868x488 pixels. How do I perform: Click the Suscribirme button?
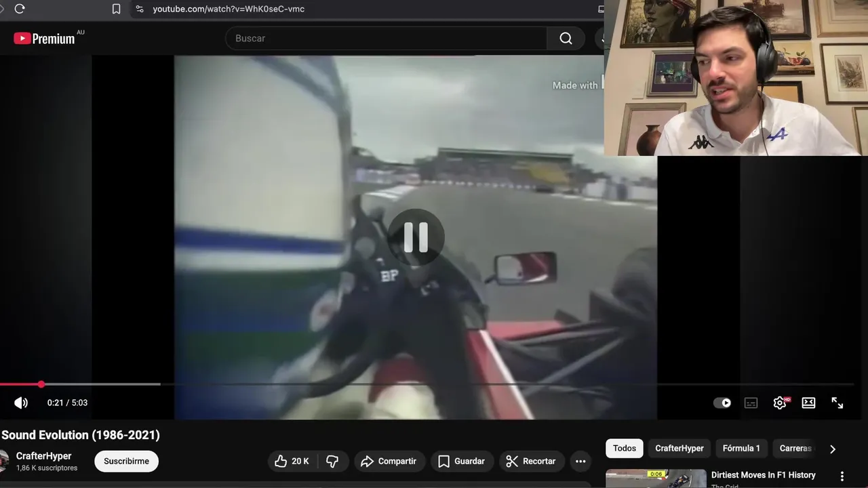click(126, 462)
